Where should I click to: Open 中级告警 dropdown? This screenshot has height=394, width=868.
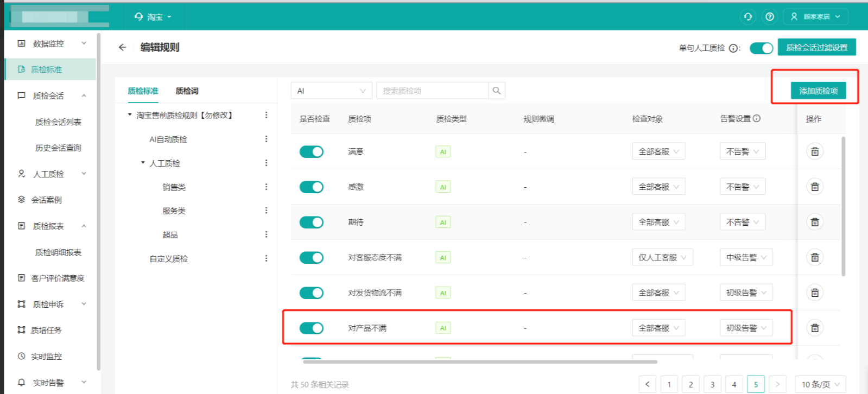click(x=746, y=257)
